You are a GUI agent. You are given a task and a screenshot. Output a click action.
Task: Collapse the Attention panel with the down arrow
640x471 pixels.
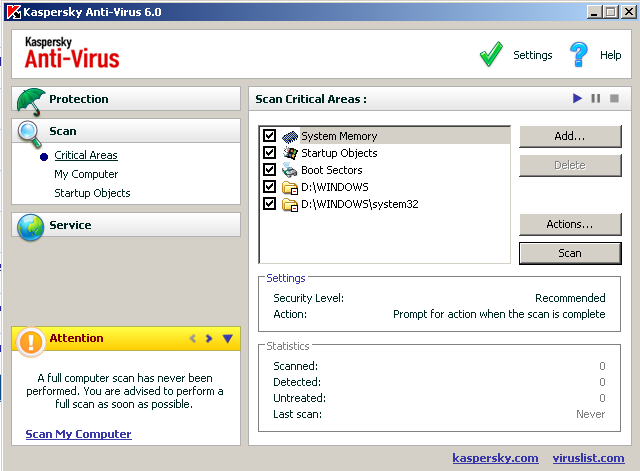click(x=228, y=338)
